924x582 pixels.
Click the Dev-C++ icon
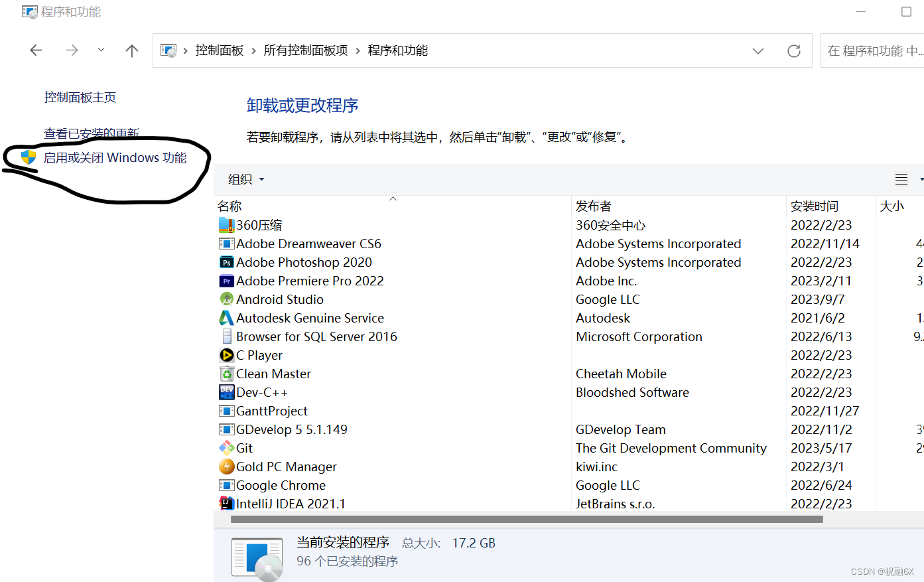(227, 392)
